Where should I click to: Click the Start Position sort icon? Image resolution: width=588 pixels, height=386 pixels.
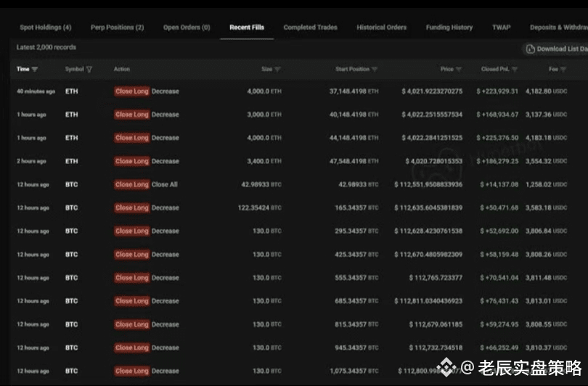pyautogui.click(x=375, y=70)
